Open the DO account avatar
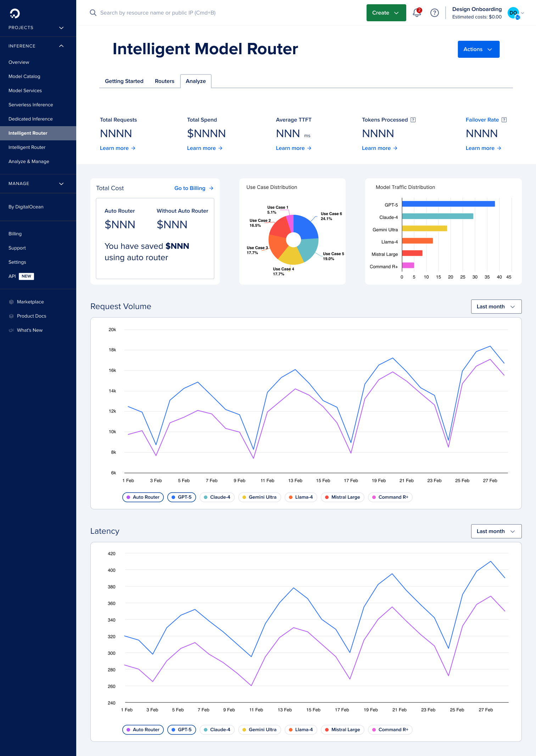 [x=513, y=13]
